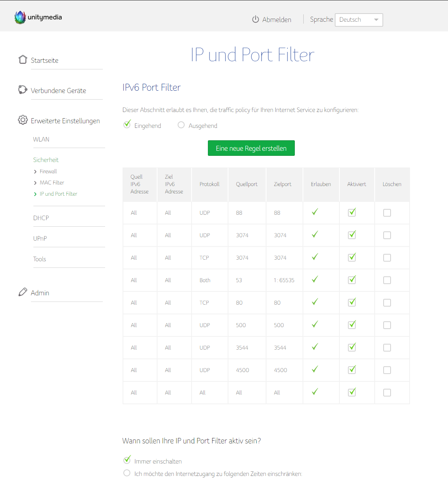Click Erlauben checkmark in UDP 4500 row
The width and height of the screenshot is (448, 493).
(315, 369)
